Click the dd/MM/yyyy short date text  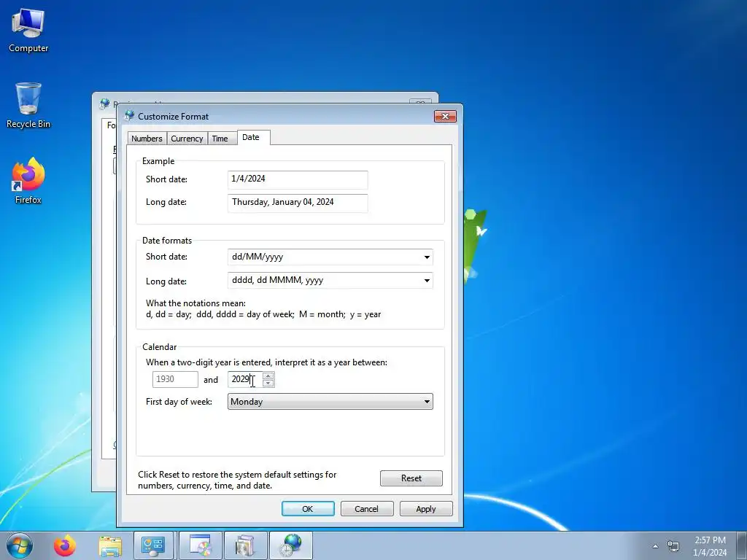point(258,257)
